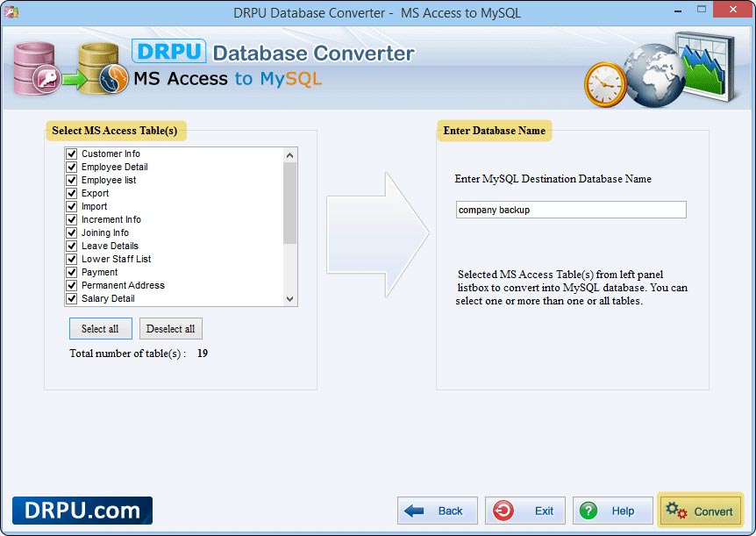Click the clock icon in header
This screenshot has height=536, width=756.
point(604,84)
